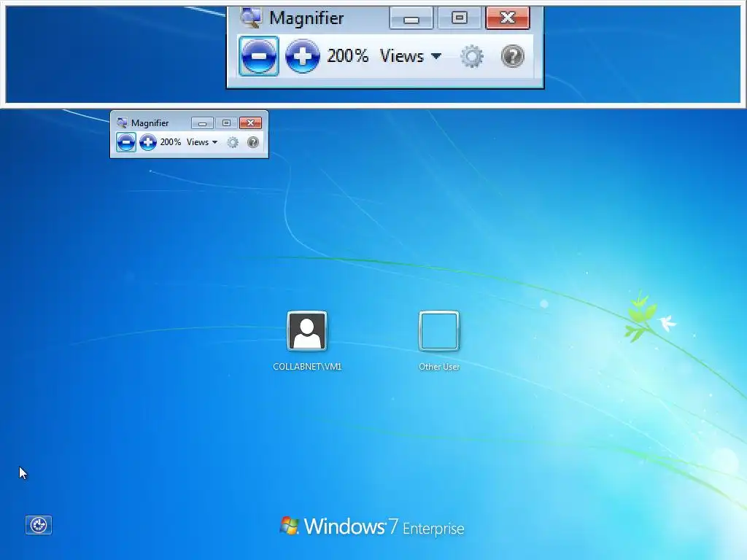Click the 200% zoom level in small Magnifier window

[171, 142]
